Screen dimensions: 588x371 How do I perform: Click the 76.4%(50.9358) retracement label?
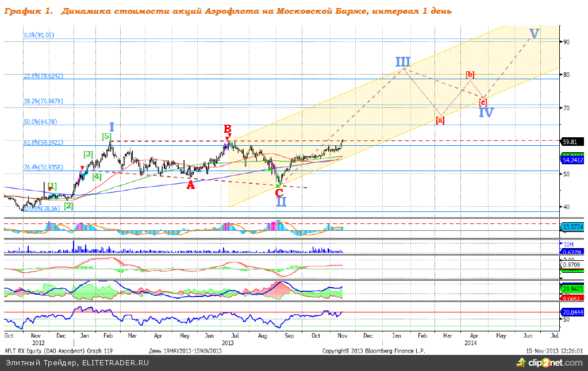[x=44, y=167]
